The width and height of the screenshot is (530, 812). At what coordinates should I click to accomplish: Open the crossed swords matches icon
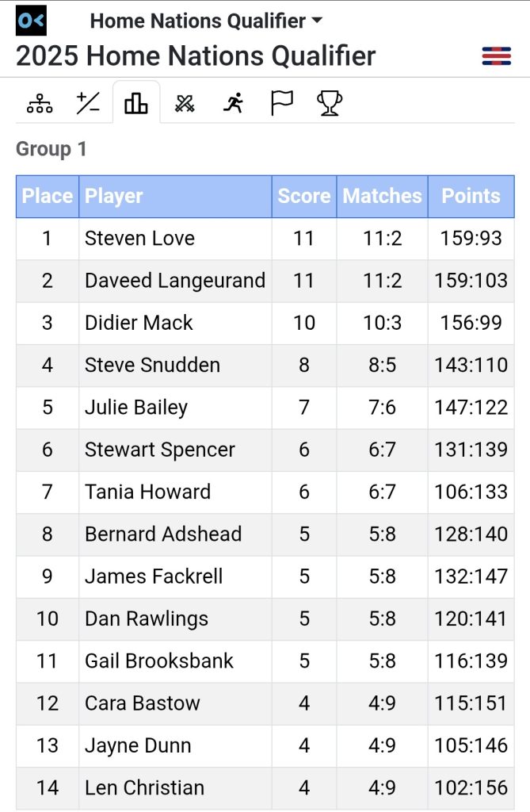pos(185,104)
